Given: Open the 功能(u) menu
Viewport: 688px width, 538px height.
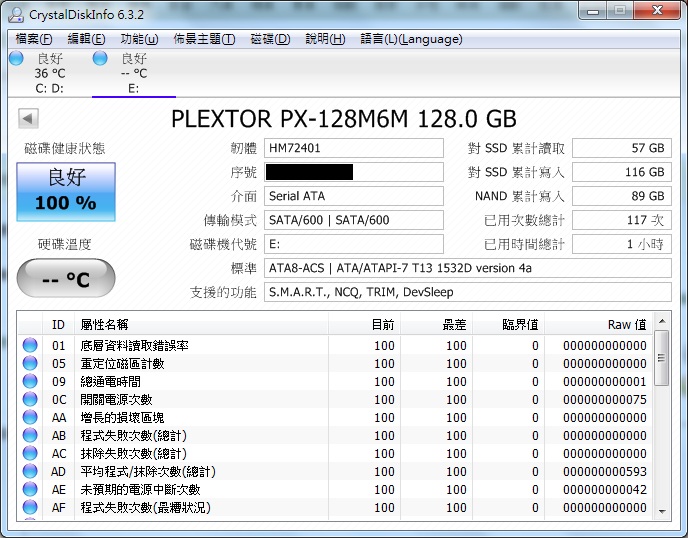Looking at the screenshot, I should pos(139,39).
